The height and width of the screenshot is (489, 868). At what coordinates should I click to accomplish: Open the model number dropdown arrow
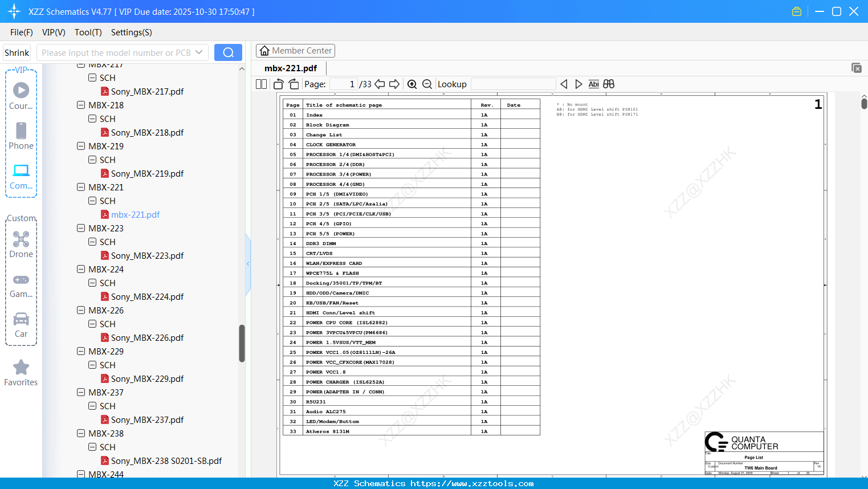click(199, 52)
